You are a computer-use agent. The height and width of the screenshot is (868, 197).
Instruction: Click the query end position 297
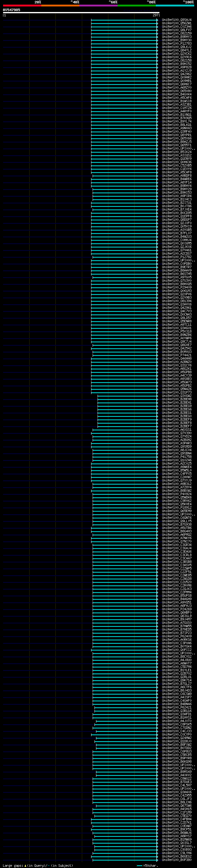(x=155, y=15)
